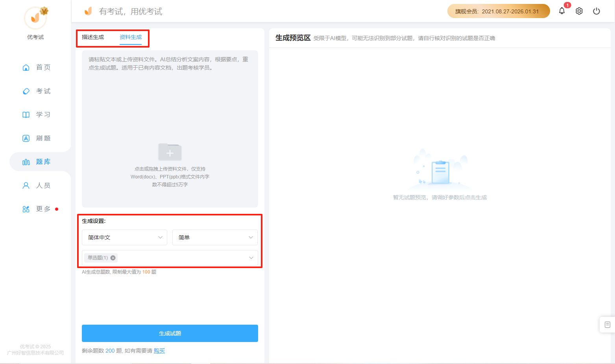Click the 生成预览区 heading
Screen dimensions: 615x364
tap(293, 38)
